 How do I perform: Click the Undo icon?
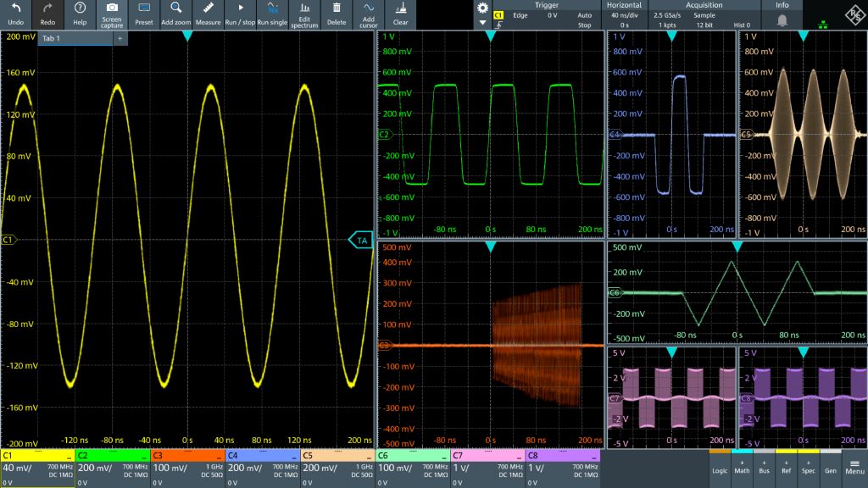pyautogui.click(x=15, y=14)
